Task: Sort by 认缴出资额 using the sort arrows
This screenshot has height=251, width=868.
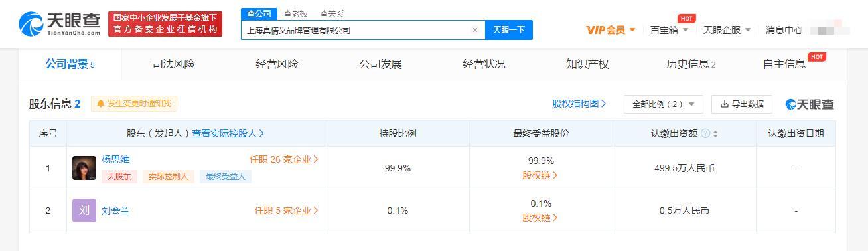Action: [x=715, y=133]
